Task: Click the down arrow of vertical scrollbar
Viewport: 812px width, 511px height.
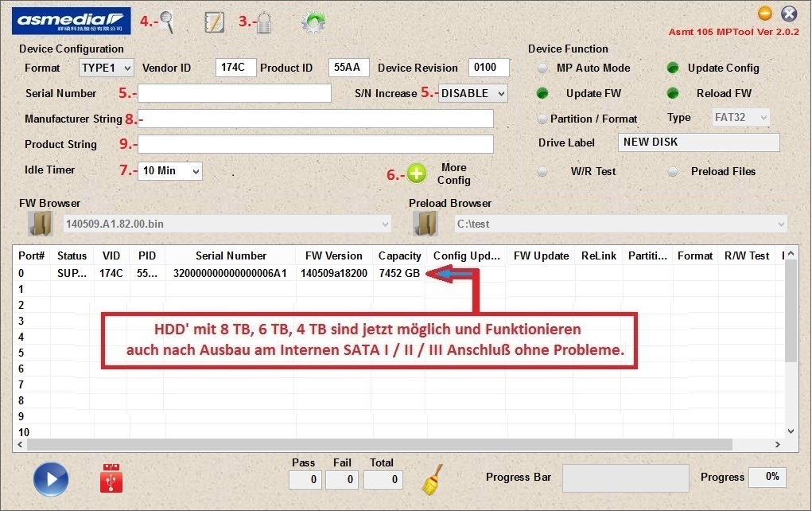Action: (791, 431)
